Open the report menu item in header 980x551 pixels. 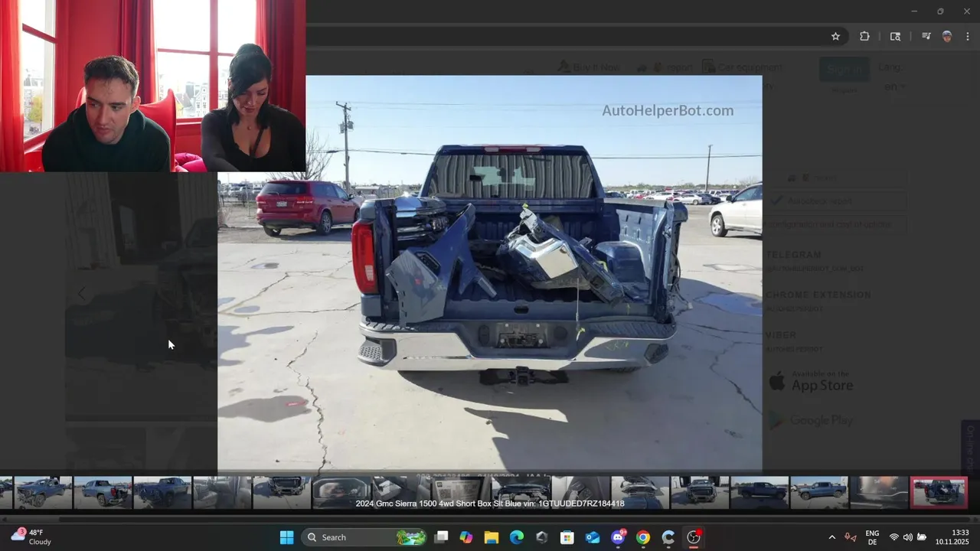click(x=665, y=67)
